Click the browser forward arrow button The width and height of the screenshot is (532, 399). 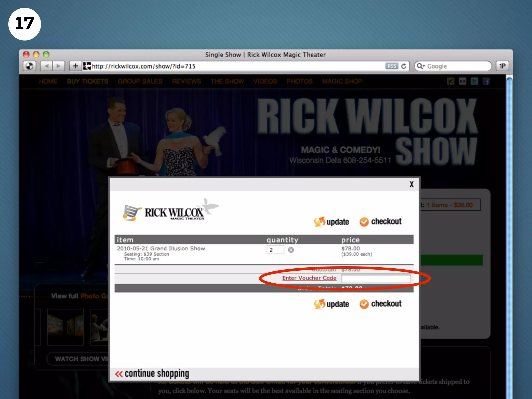(59, 66)
